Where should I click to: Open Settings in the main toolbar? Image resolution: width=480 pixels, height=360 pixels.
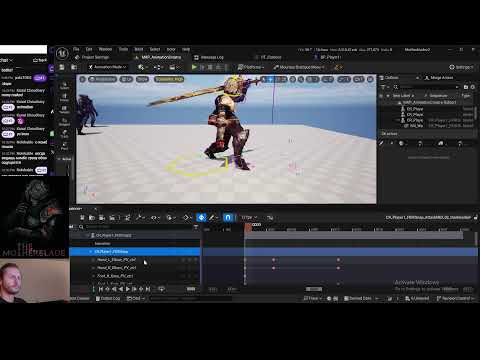tap(461, 67)
